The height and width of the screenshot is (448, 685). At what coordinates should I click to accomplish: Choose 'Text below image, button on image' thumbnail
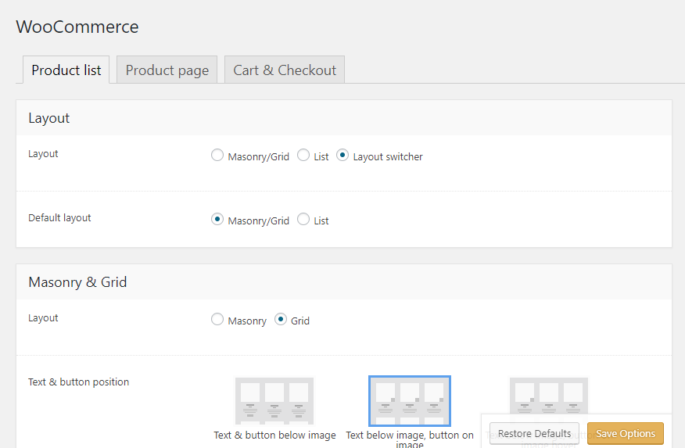tap(409, 401)
